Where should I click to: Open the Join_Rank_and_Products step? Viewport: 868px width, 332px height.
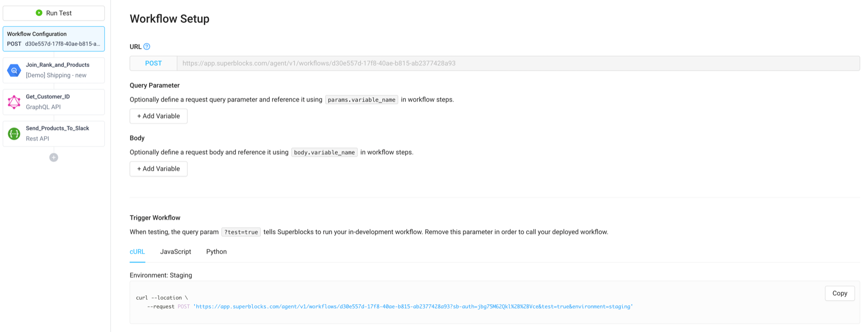click(54, 70)
